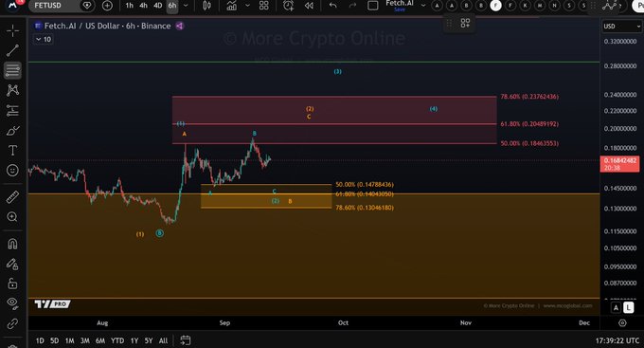
Task: Select the 5D date range
Action: [54, 340]
